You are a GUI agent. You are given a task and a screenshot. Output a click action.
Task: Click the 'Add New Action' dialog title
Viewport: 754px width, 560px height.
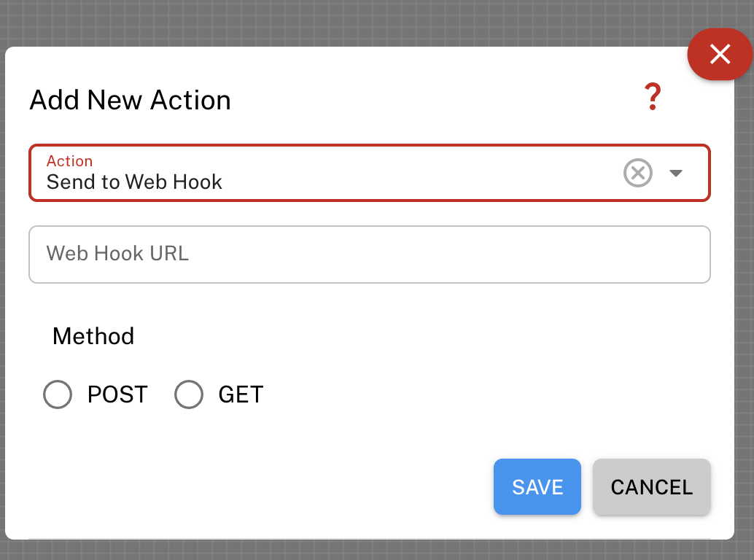pyautogui.click(x=130, y=100)
